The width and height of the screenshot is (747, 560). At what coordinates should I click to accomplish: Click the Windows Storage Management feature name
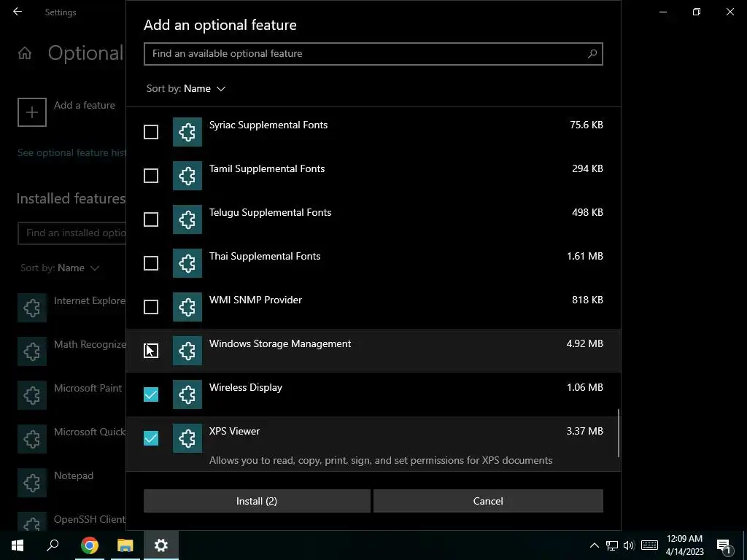pos(280,344)
